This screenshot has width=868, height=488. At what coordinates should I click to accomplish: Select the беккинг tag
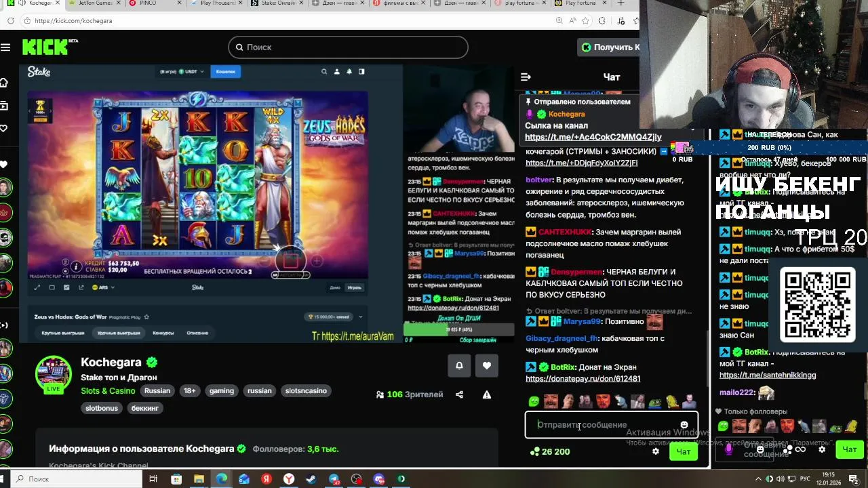click(x=145, y=409)
